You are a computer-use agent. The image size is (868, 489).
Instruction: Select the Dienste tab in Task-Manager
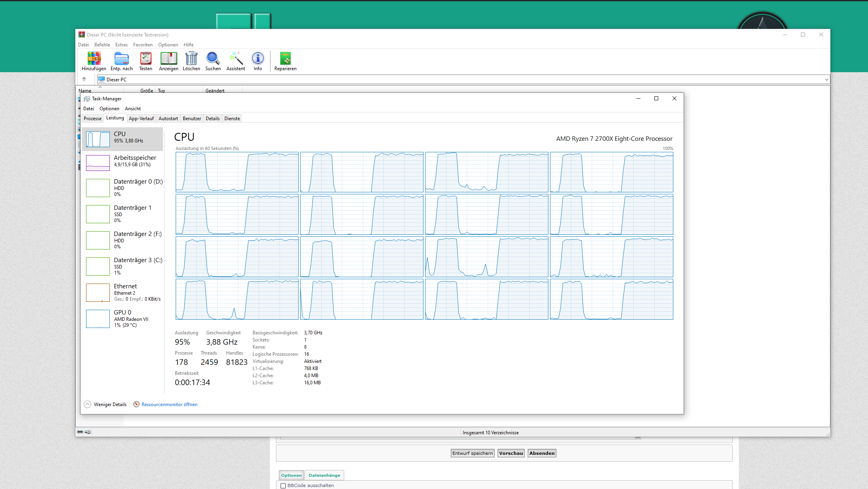232,118
